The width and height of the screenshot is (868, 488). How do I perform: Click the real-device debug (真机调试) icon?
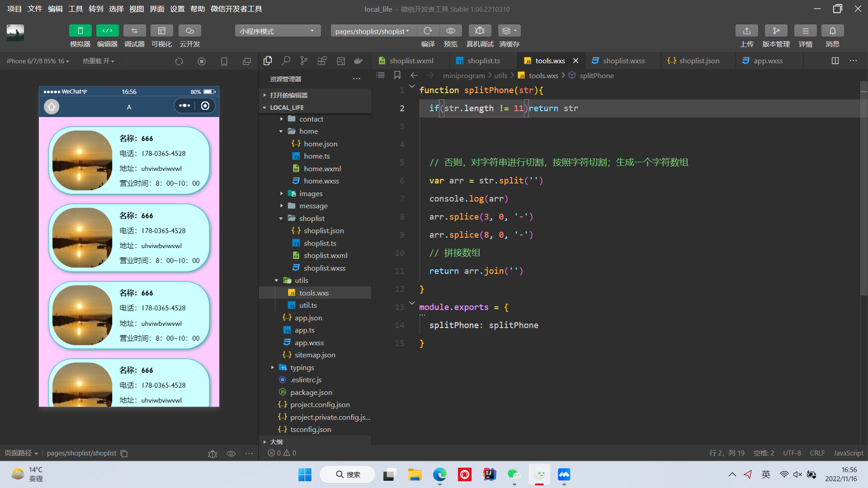click(480, 31)
